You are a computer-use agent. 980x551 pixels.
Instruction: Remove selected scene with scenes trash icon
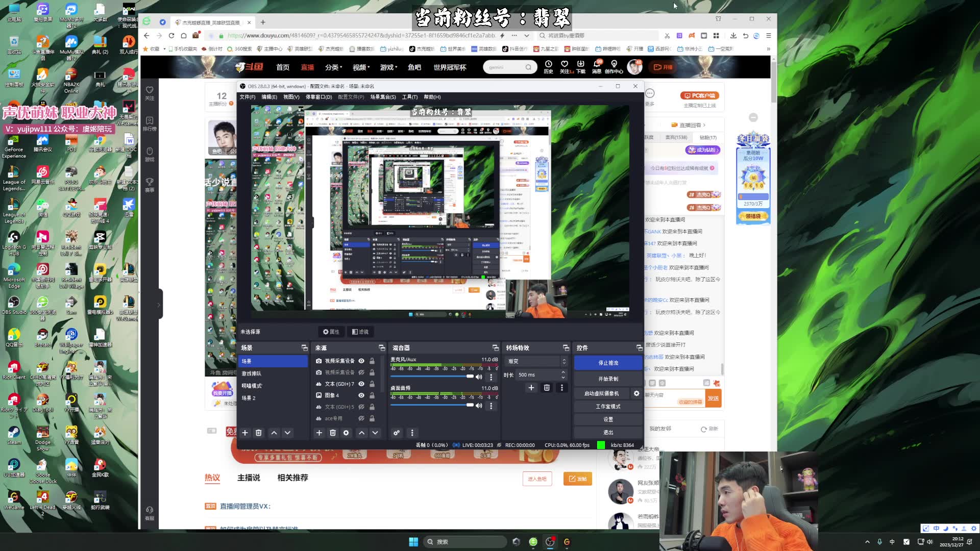tap(259, 433)
